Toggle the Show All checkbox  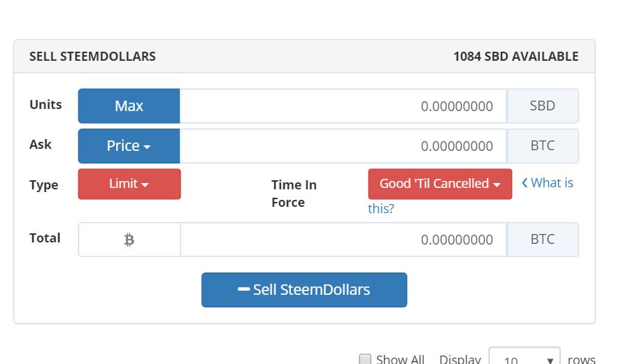pyautogui.click(x=364, y=359)
